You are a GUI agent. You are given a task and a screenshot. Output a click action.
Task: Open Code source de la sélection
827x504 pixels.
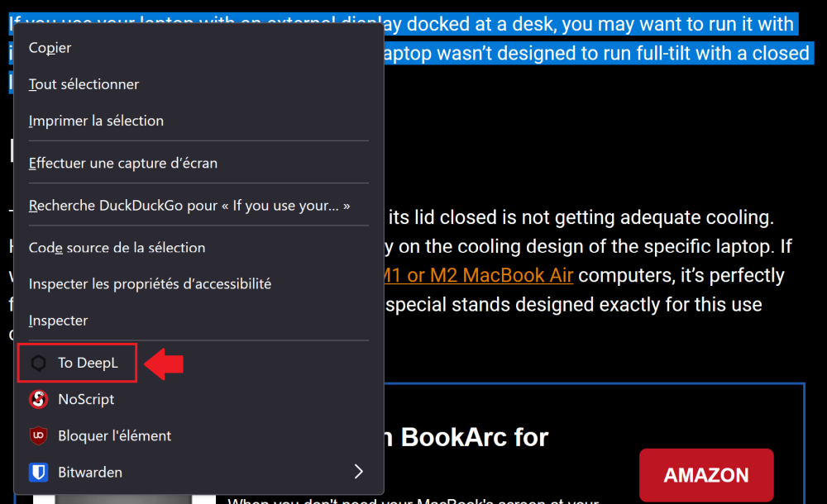tap(198, 248)
